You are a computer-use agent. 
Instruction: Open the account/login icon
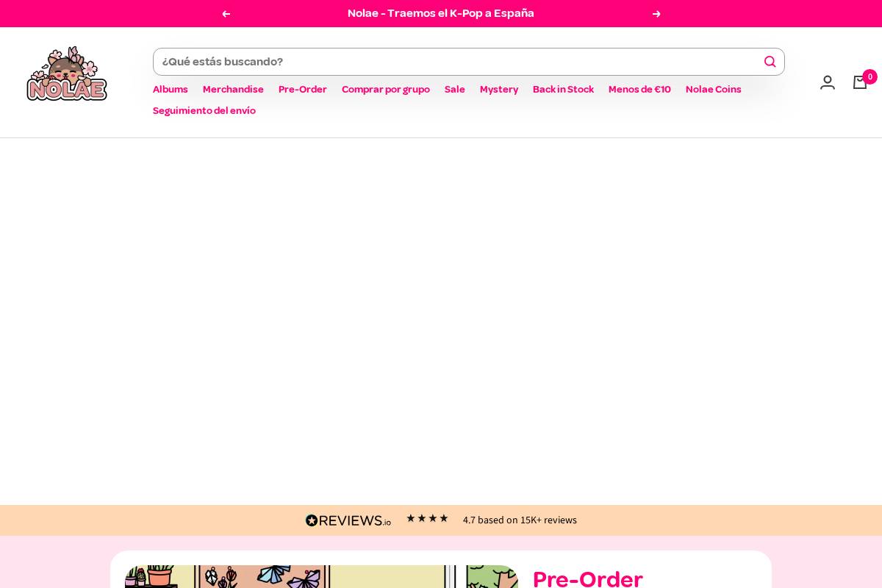828,82
